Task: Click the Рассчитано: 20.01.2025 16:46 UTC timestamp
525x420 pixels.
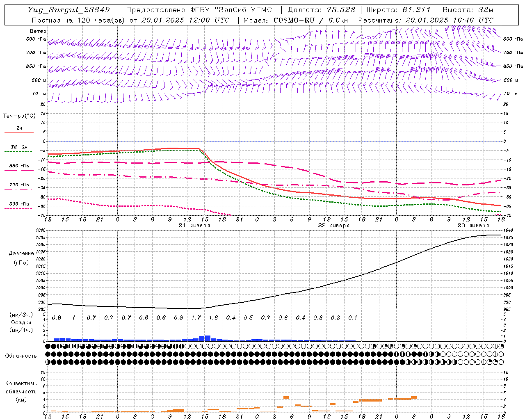Action: coord(426,20)
